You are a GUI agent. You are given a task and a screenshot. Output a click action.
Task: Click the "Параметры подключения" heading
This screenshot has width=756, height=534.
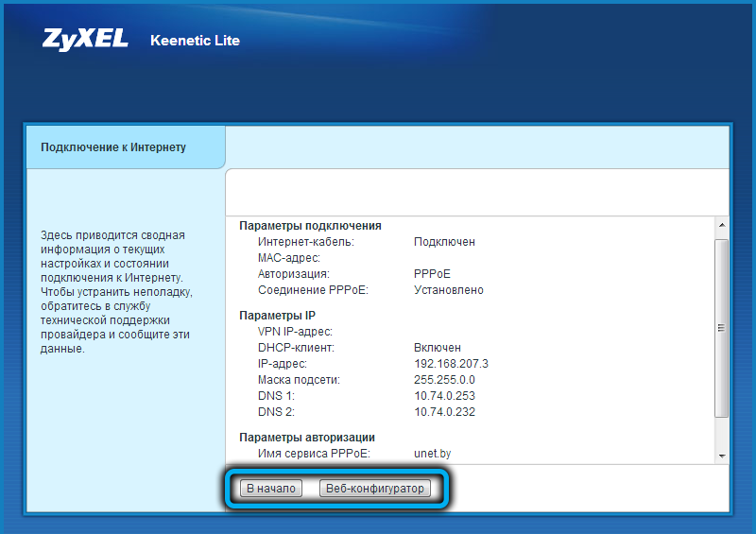click(310, 226)
